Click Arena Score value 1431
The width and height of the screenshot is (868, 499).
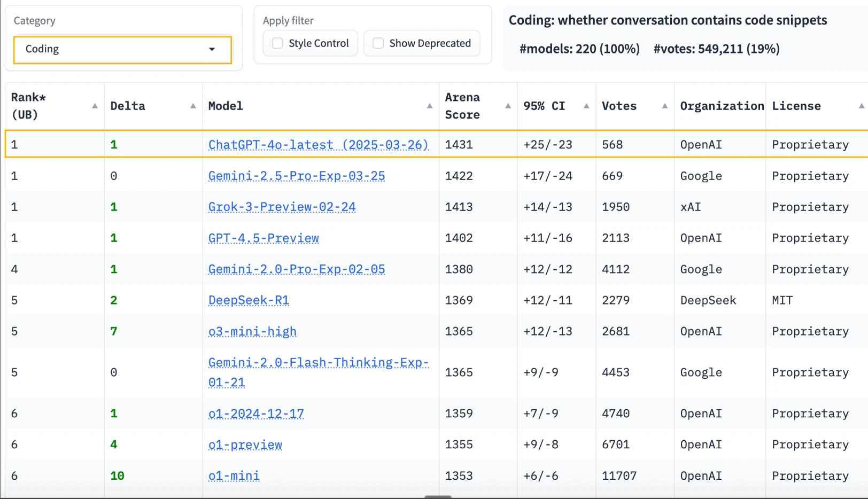[x=459, y=145]
